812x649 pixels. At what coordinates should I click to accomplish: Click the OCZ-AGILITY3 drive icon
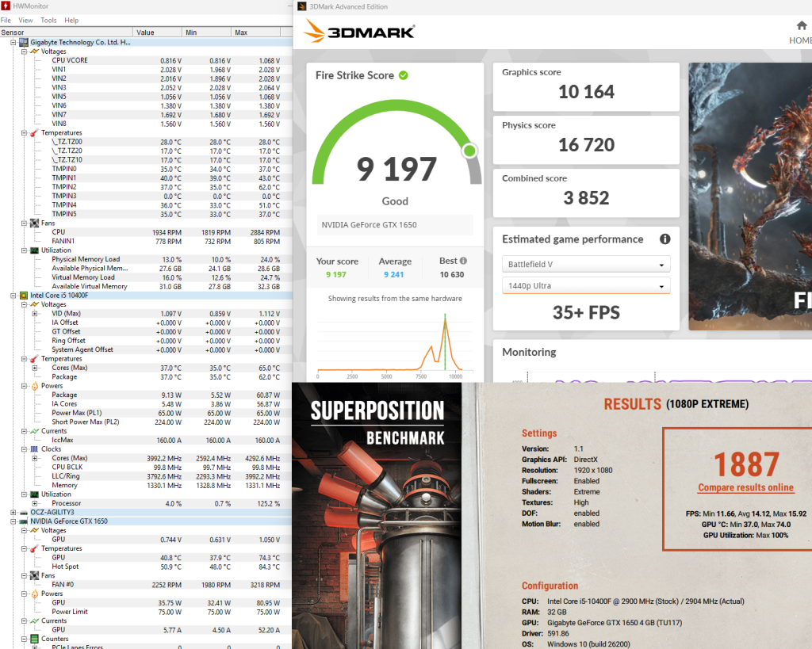coord(23,513)
